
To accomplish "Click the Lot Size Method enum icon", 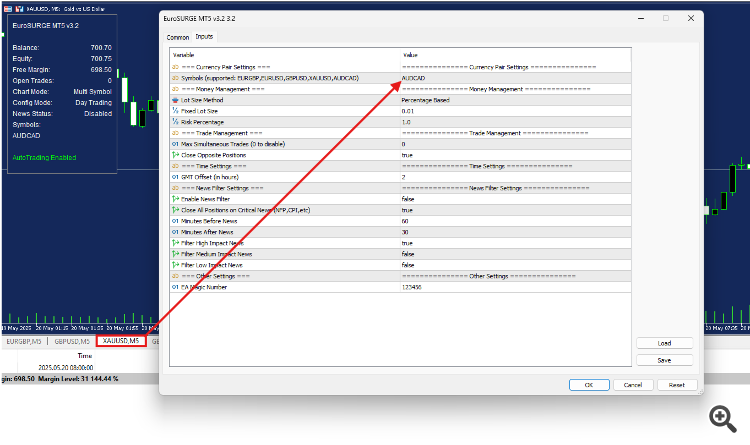I will [175, 100].
